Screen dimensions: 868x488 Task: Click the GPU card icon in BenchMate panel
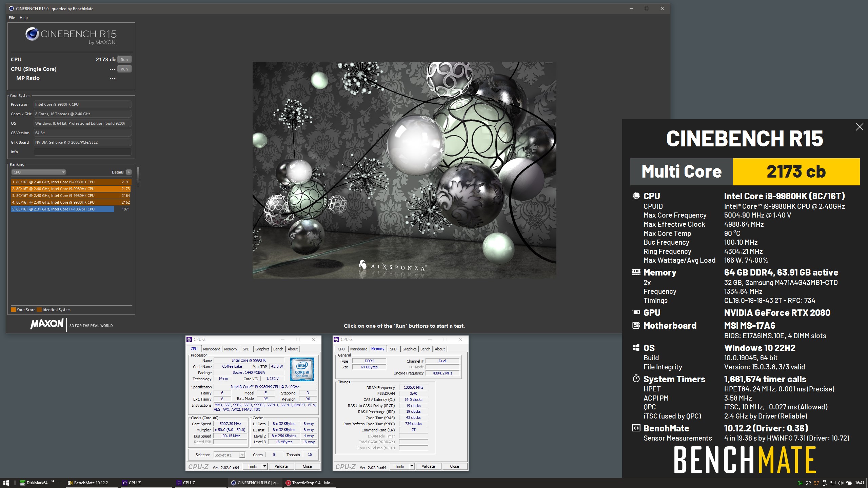pos(636,312)
